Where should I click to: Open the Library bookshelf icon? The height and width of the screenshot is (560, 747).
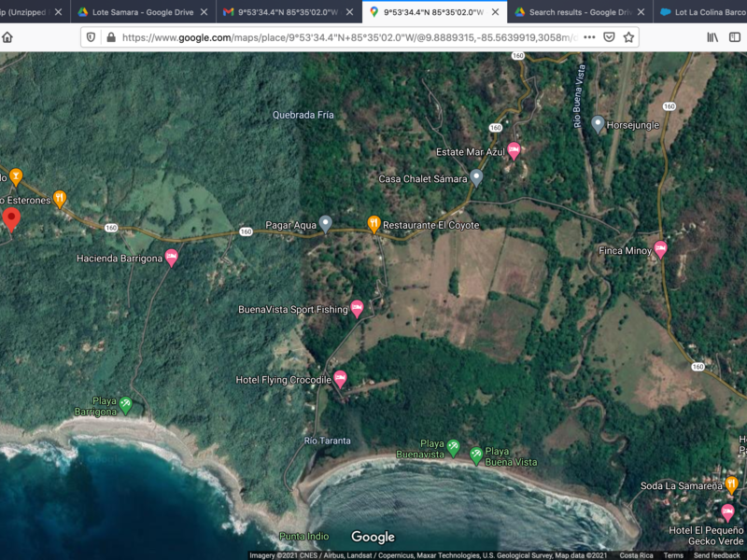point(712,37)
